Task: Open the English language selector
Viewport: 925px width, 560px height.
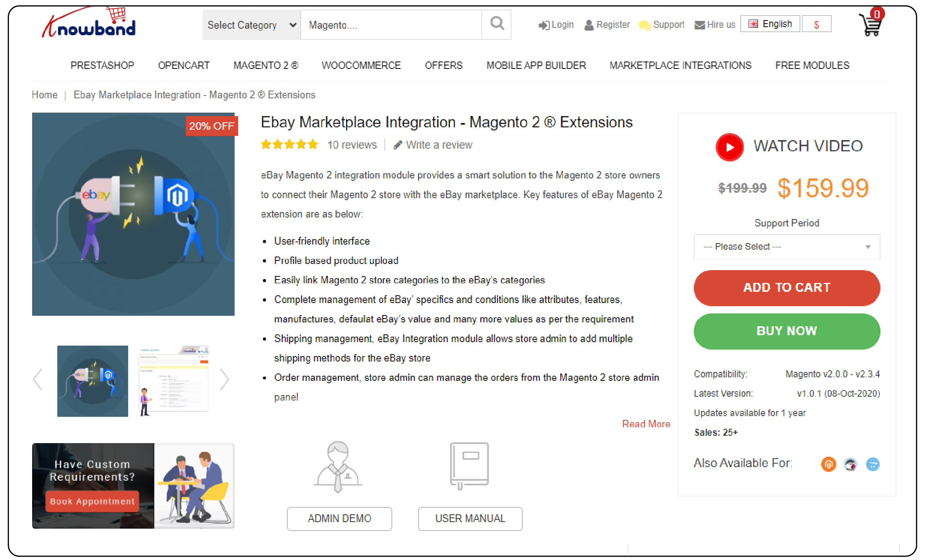Action: (770, 24)
